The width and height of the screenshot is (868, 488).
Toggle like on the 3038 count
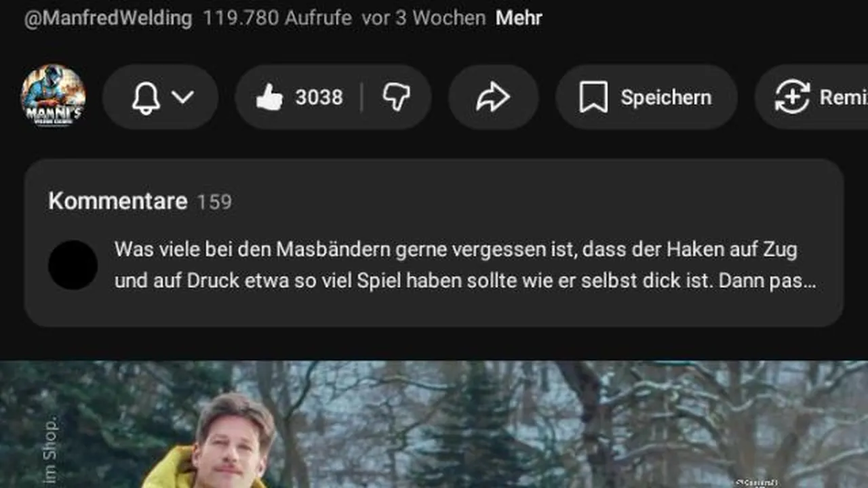click(319, 98)
